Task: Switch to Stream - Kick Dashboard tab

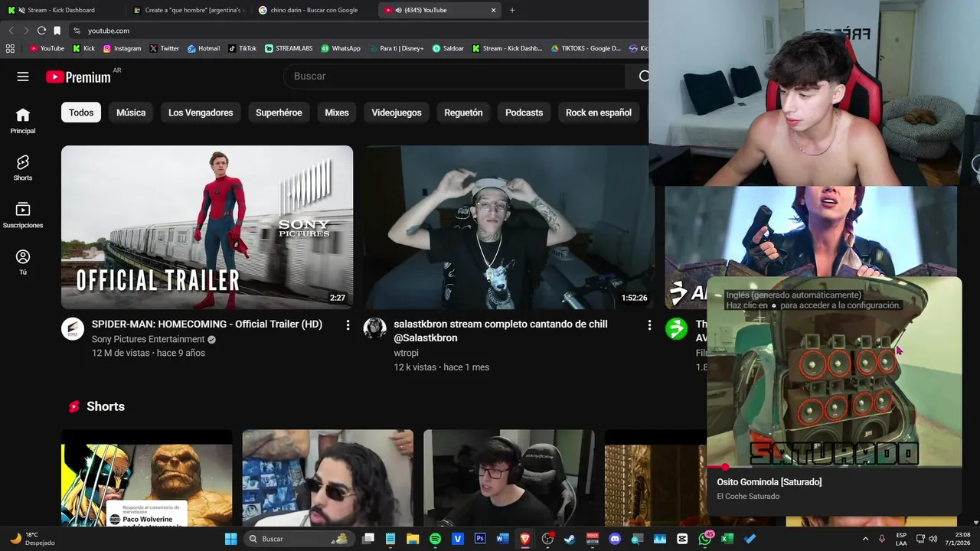Action: click(x=61, y=10)
